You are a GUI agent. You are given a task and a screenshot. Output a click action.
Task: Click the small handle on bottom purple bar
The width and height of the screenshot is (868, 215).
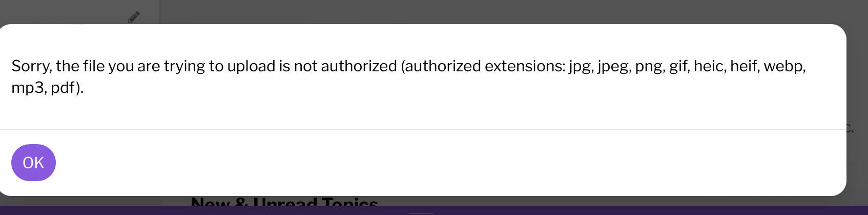click(421, 212)
